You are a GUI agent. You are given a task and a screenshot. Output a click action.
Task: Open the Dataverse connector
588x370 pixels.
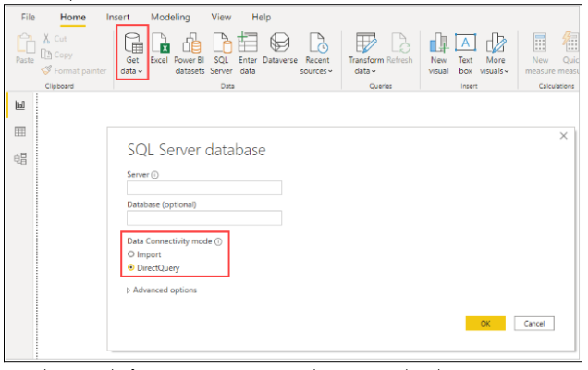tap(279, 51)
